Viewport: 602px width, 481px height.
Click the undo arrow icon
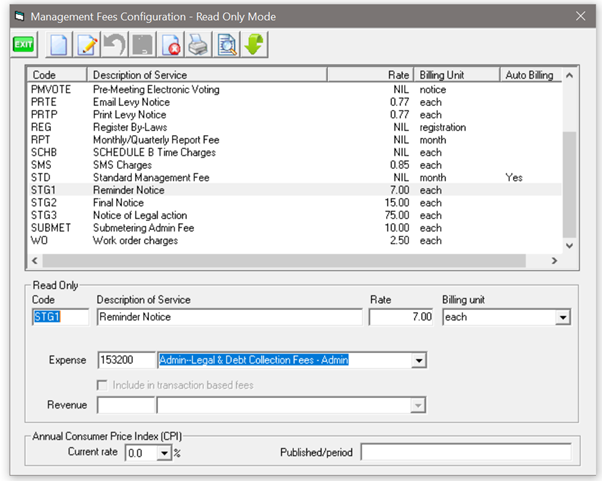click(114, 45)
